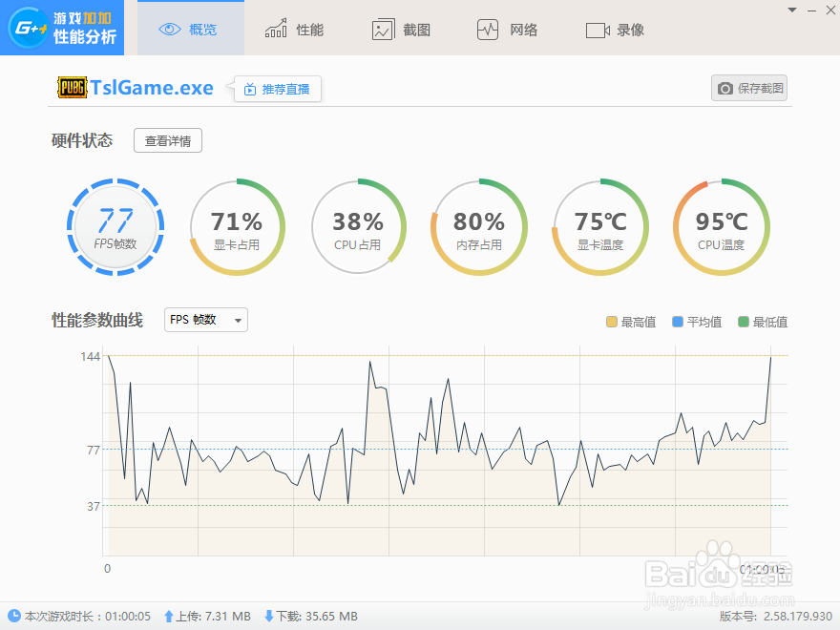Image resolution: width=840 pixels, height=630 pixels.
Task: Click the 75℃ 显卡温度 gauge
Action: [x=600, y=226]
